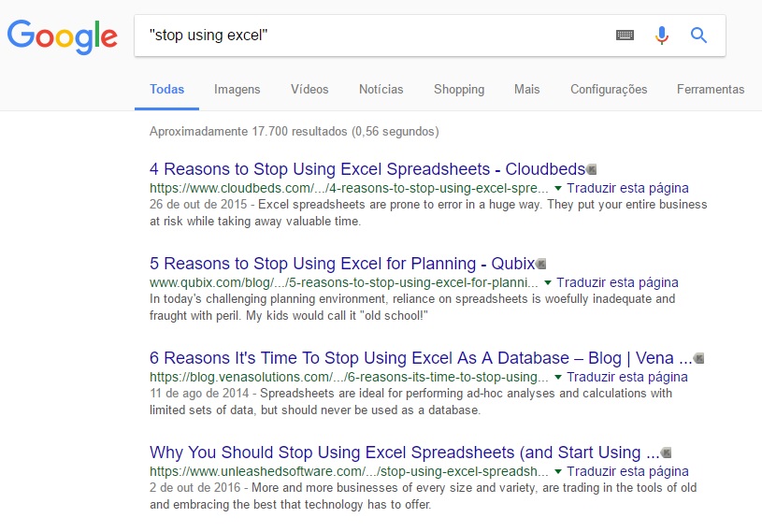Switch to the Notícias tab
The height and width of the screenshot is (532, 762).
pos(381,90)
